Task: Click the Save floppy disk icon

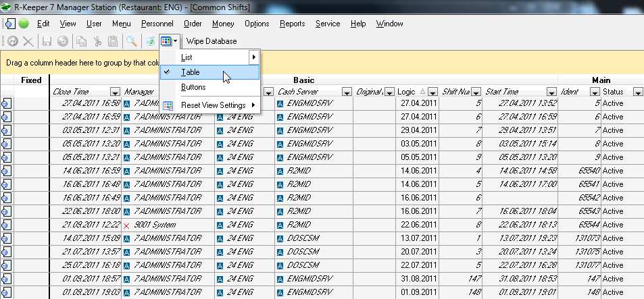Action: (47, 41)
